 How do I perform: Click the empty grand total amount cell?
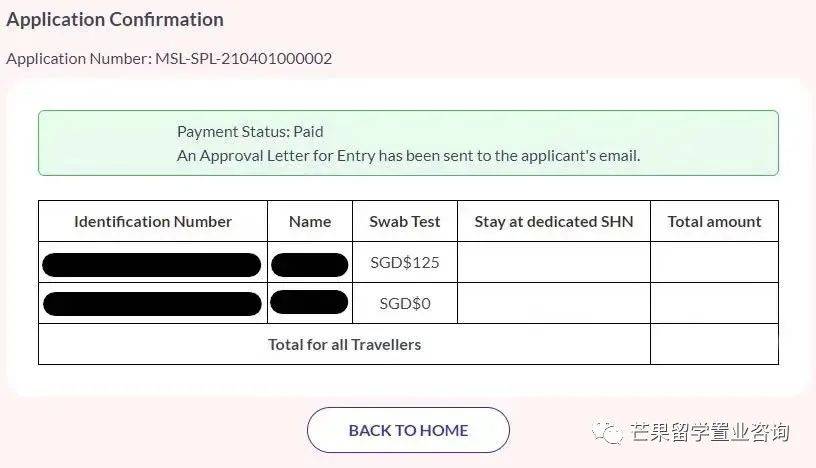[714, 344]
